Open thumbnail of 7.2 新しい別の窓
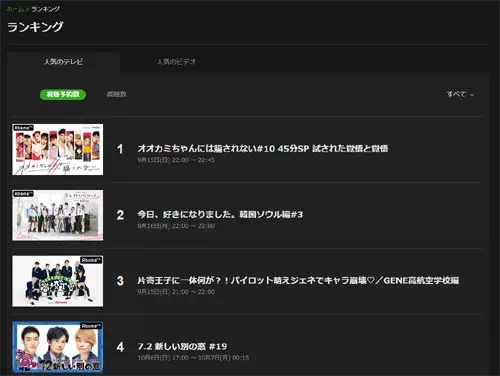The width and height of the screenshot is (500, 376). pos(58,347)
